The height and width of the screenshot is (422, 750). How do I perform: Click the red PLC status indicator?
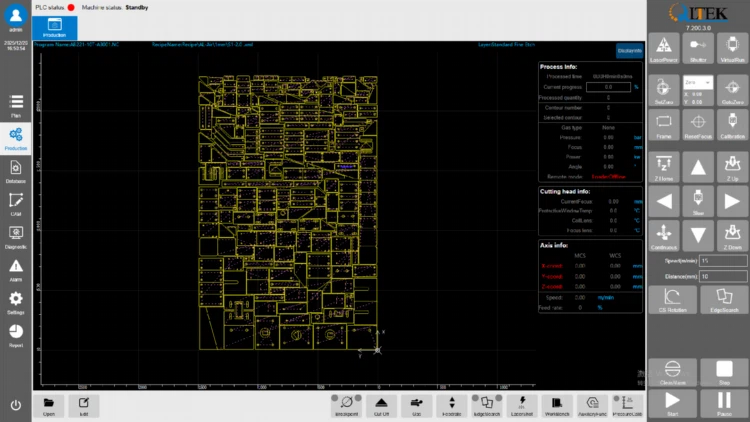pos(71,8)
